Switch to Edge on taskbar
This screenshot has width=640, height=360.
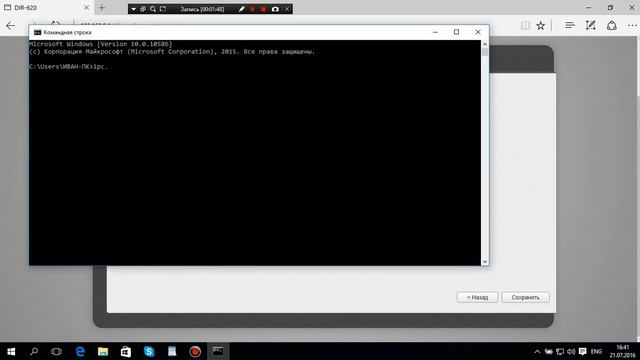point(80,351)
